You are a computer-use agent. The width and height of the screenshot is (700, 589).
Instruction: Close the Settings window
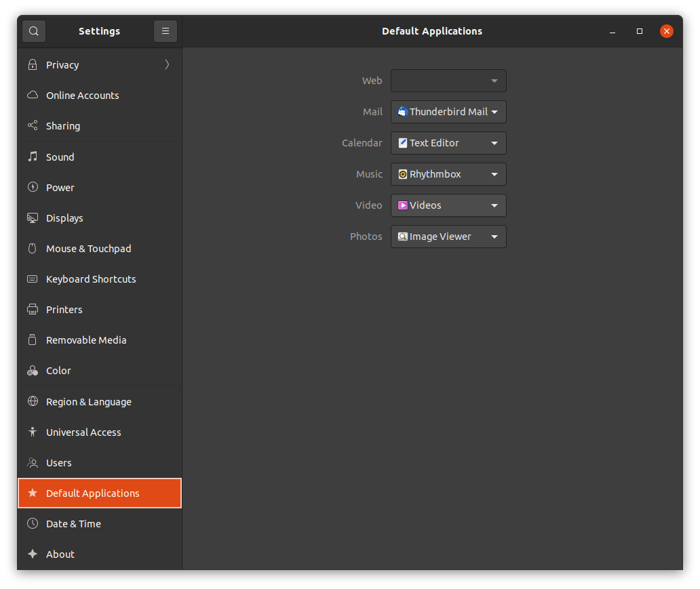pyautogui.click(x=667, y=31)
